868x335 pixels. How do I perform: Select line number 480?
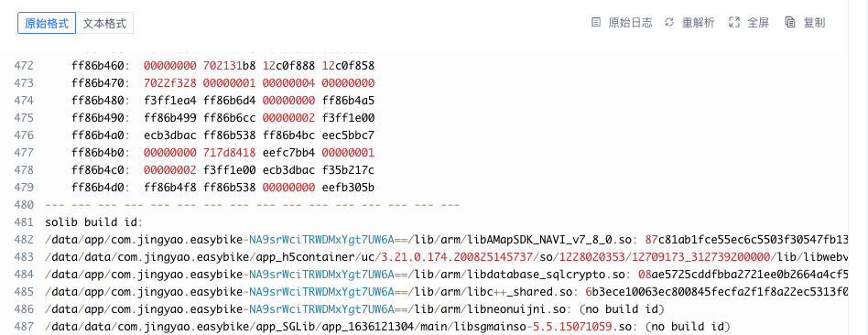24,205
